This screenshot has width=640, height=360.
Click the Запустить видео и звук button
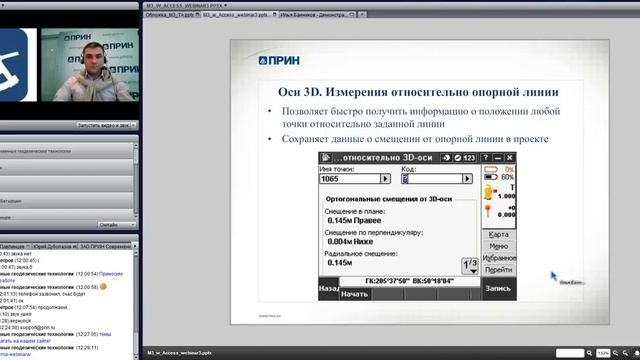[x=103, y=125]
